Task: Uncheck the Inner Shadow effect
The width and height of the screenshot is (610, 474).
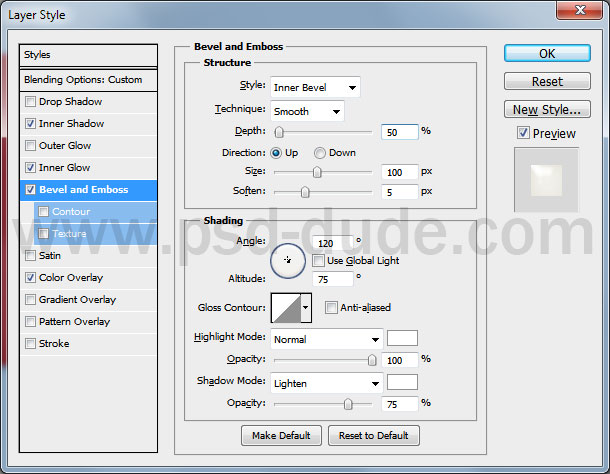Action: point(30,124)
